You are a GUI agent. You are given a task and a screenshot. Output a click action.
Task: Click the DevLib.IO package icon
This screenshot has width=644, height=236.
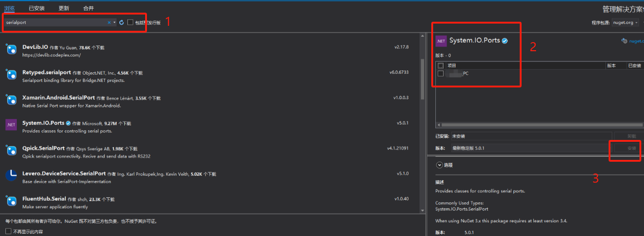pos(11,49)
